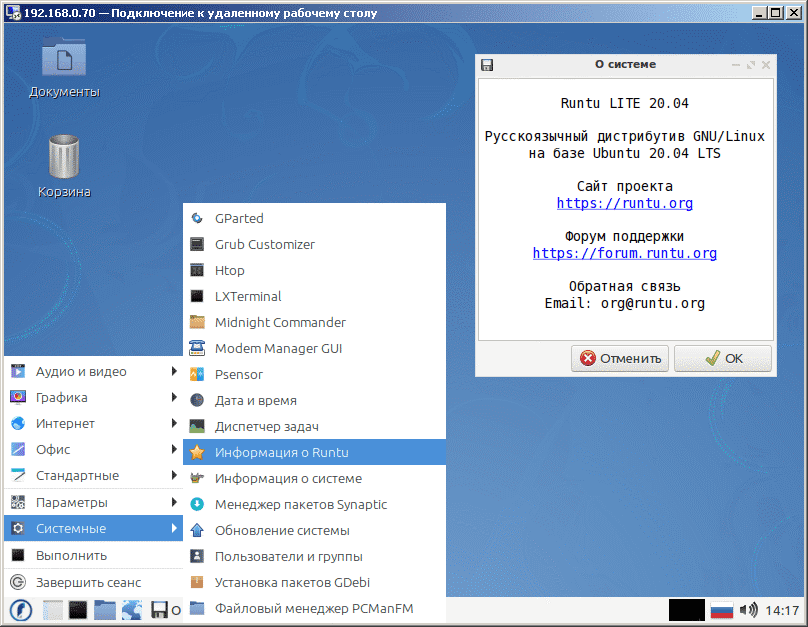
Task: Select Аудио и видео menu category
Action: 93,371
